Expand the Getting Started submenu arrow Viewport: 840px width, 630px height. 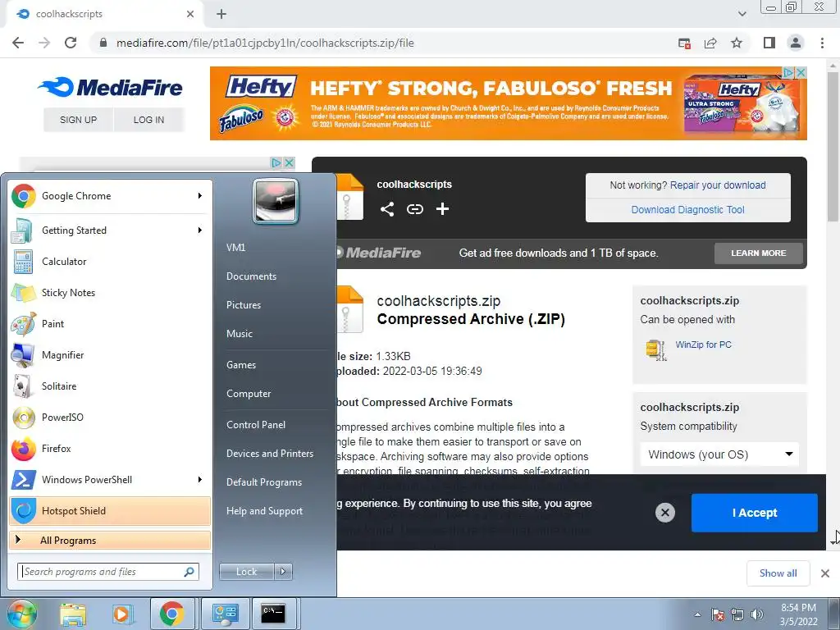click(x=200, y=231)
